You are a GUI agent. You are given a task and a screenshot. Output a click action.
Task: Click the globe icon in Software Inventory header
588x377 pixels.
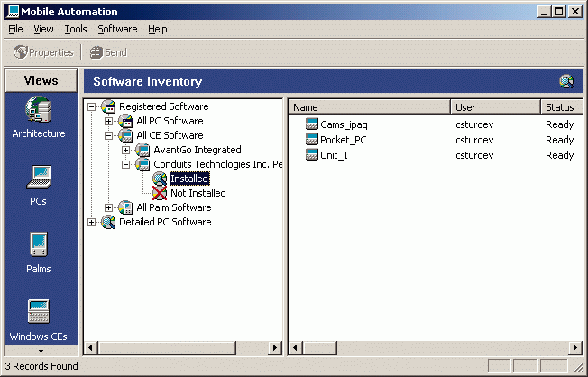click(566, 81)
